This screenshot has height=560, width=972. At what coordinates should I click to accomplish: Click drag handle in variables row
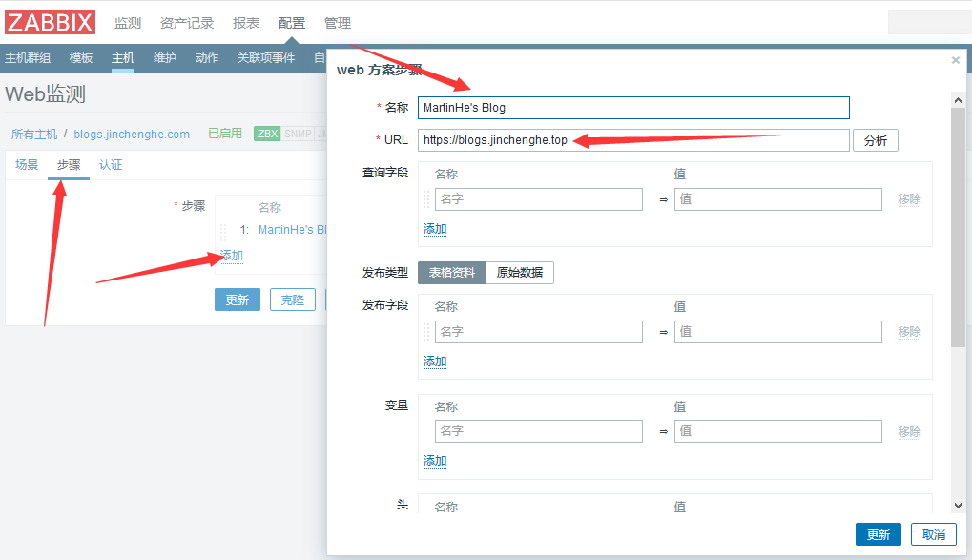[x=426, y=431]
